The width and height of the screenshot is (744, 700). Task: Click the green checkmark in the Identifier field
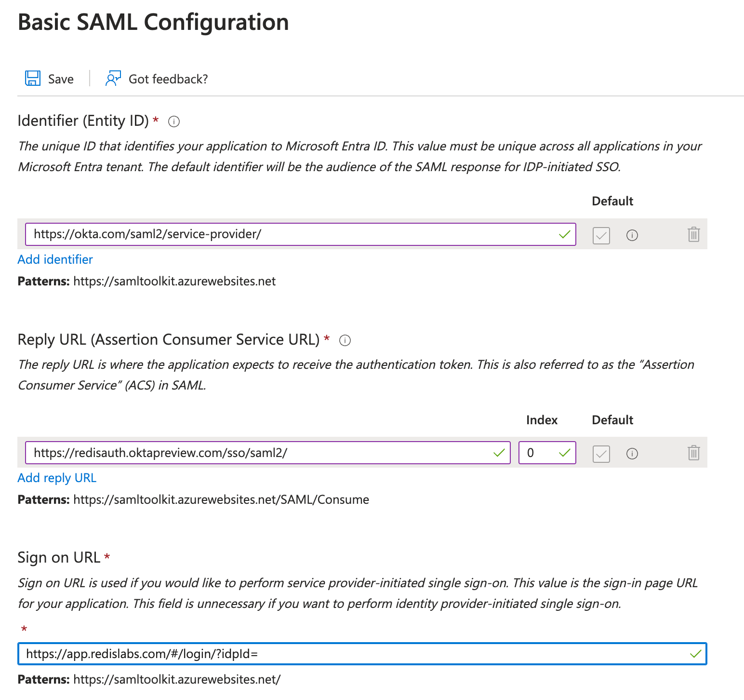point(564,234)
